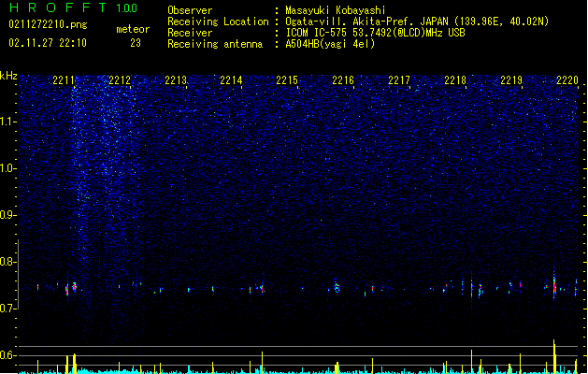Select the antenna value A504HB(yagi 4el)
This screenshot has width=588, height=374.
tap(330, 44)
